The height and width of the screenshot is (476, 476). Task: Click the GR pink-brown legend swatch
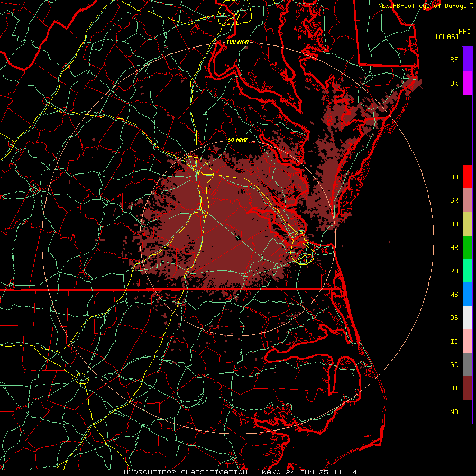(467, 200)
